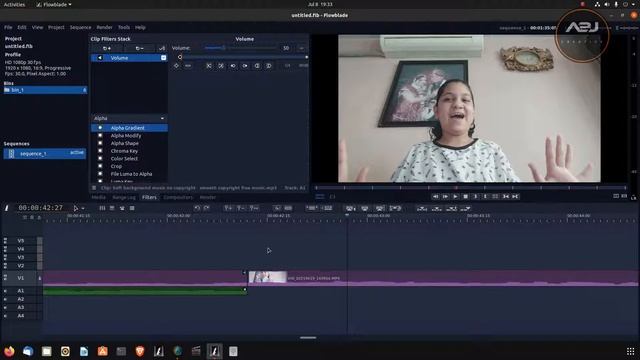Click the keyframe timeline strip in Volume editor

pos(243,58)
